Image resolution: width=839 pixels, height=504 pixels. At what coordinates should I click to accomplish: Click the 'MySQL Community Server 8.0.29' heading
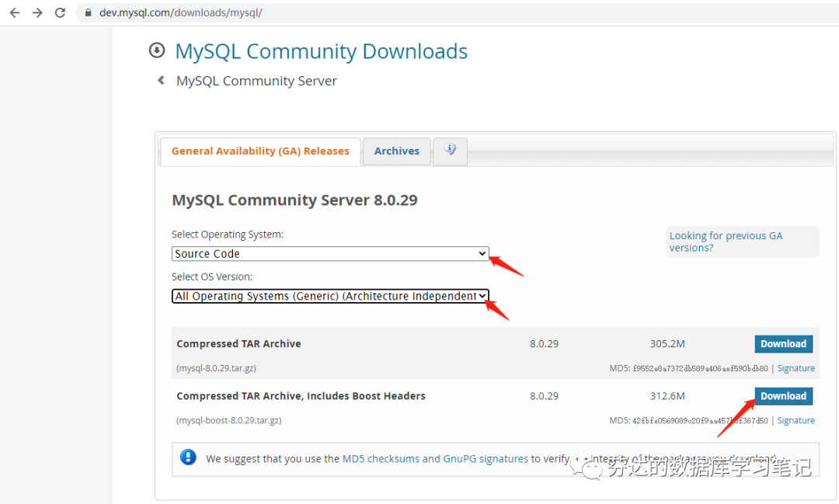[x=294, y=200]
